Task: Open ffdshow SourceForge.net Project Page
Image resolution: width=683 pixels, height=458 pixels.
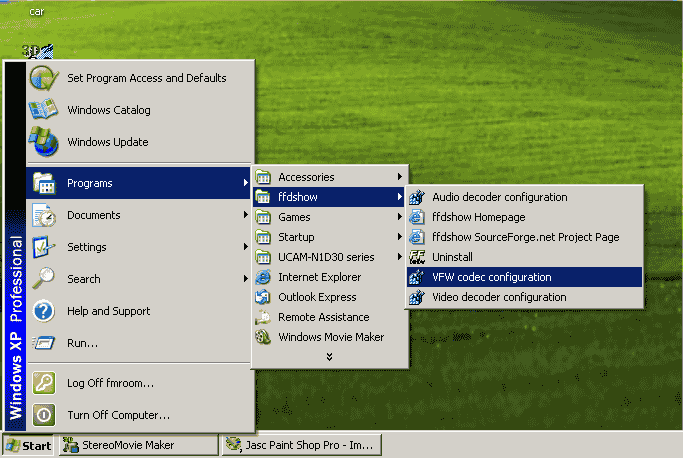Action: [x=525, y=237]
